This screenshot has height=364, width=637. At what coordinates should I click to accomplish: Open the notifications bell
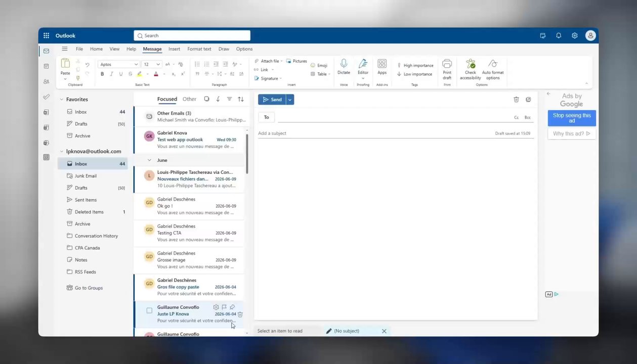tap(559, 35)
